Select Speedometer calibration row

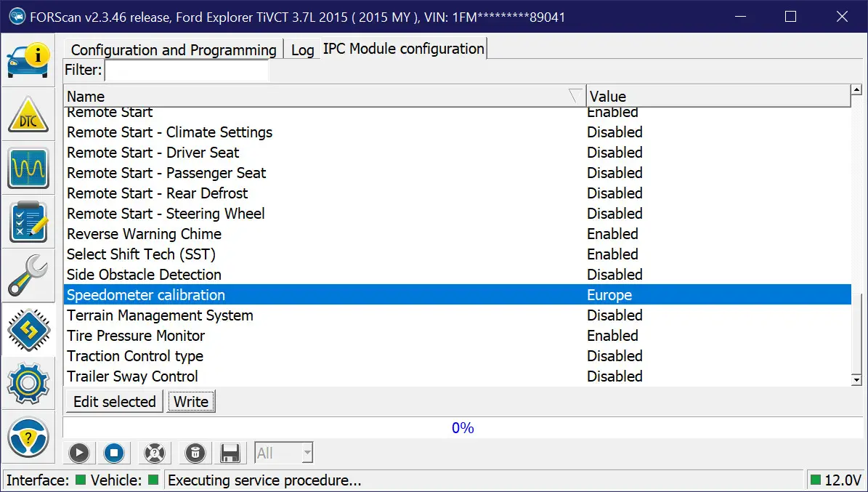(x=458, y=295)
